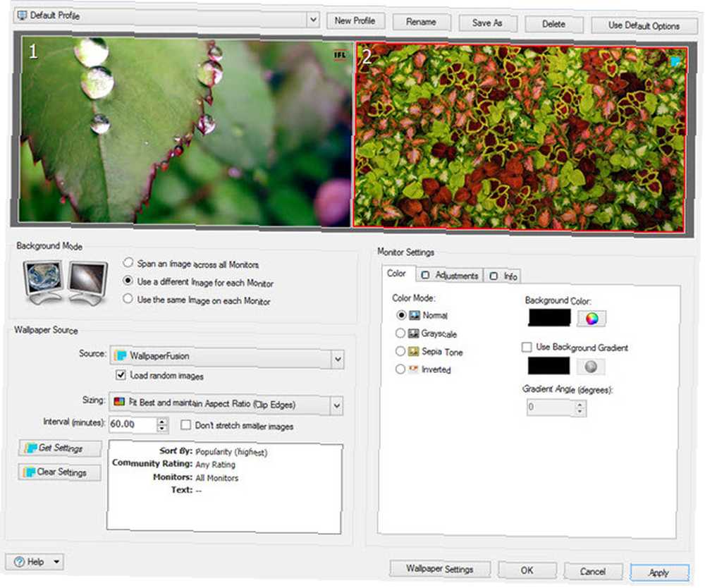The image size is (705, 588).
Task: Click the Save As button
Action: 487,23
